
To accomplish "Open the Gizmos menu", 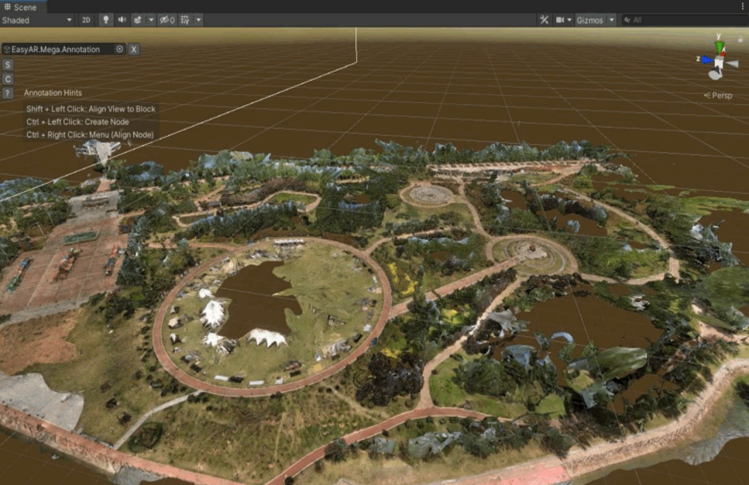I will coord(595,20).
